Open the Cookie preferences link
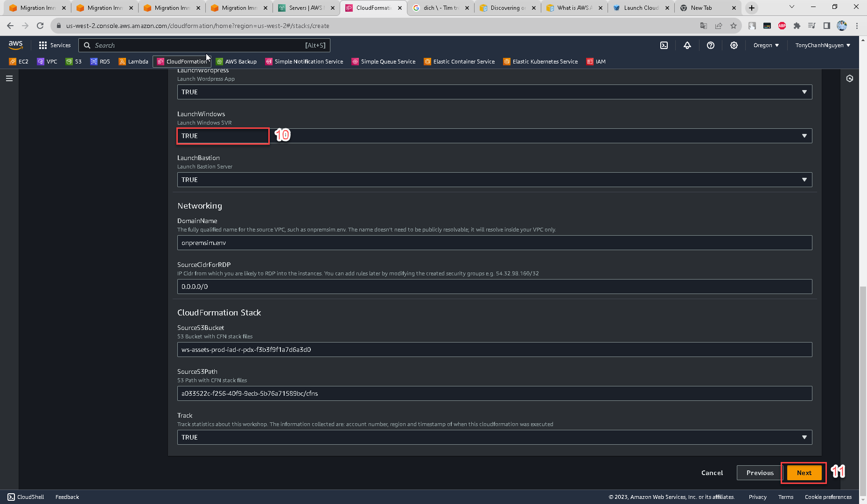 [828, 497]
